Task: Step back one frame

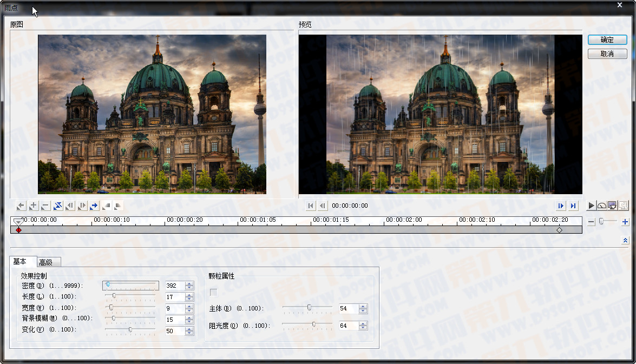Action: pyautogui.click(x=322, y=206)
